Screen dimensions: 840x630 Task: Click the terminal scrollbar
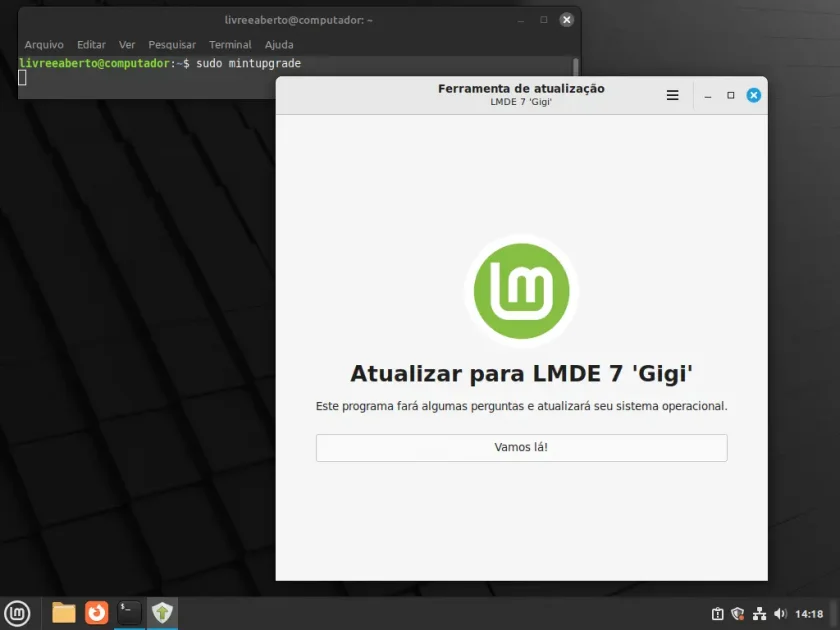576,67
